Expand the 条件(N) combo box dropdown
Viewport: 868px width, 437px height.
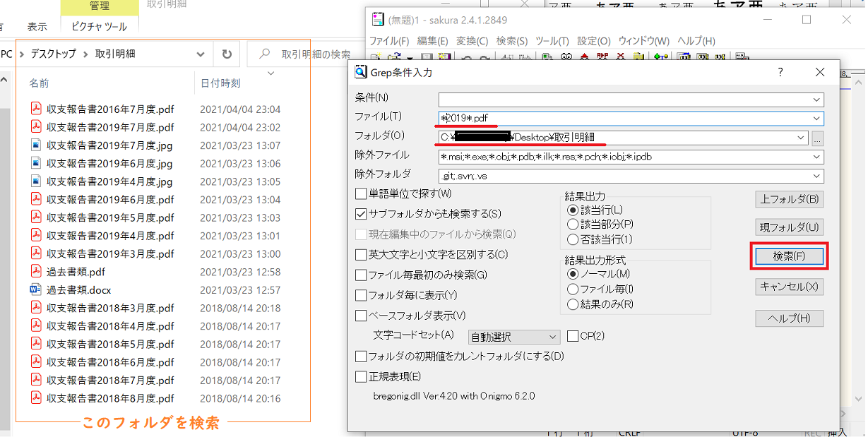coord(817,100)
